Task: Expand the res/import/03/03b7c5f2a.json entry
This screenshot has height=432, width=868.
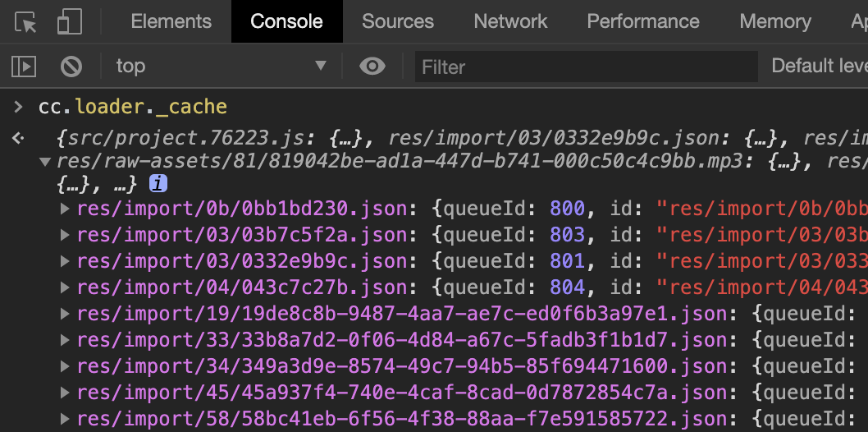Action: click(x=66, y=236)
